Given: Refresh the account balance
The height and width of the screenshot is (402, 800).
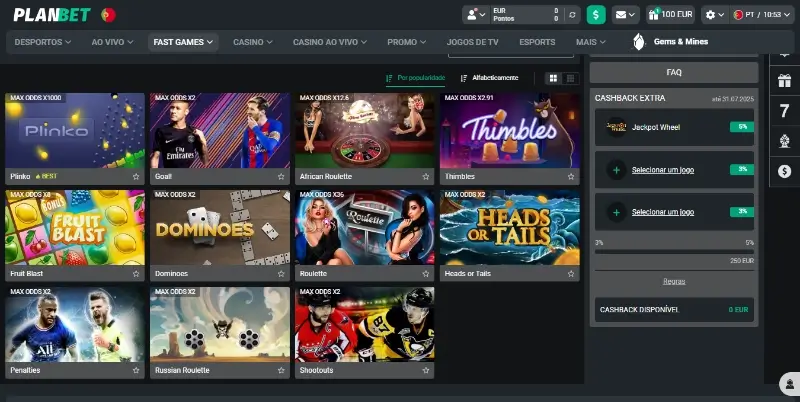Looking at the screenshot, I should pyautogui.click(x=572, y=15).
